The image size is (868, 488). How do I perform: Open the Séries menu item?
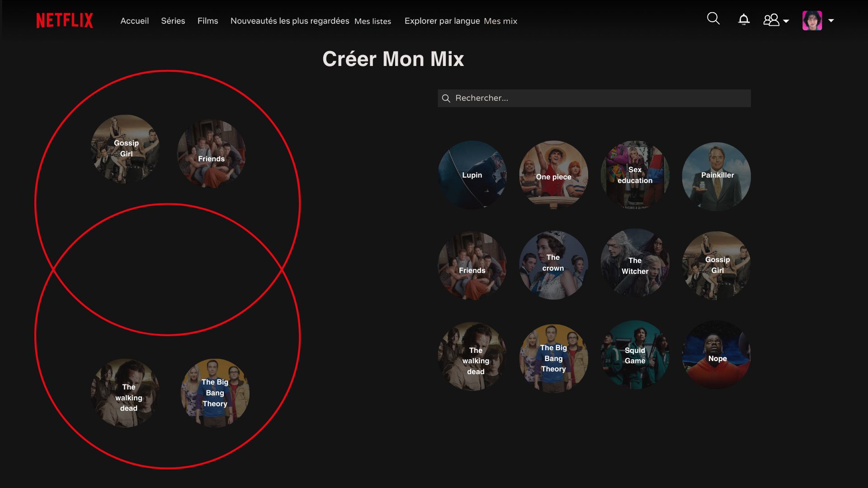173,21
